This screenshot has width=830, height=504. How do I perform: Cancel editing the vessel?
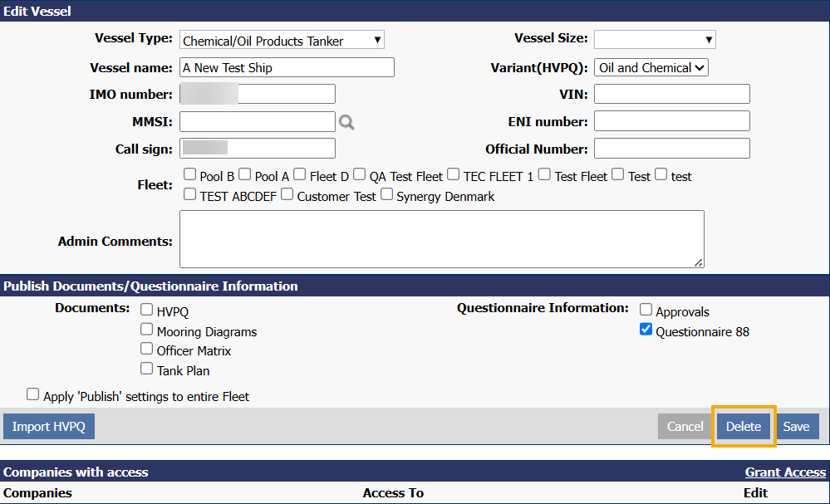tap(685, 427)
